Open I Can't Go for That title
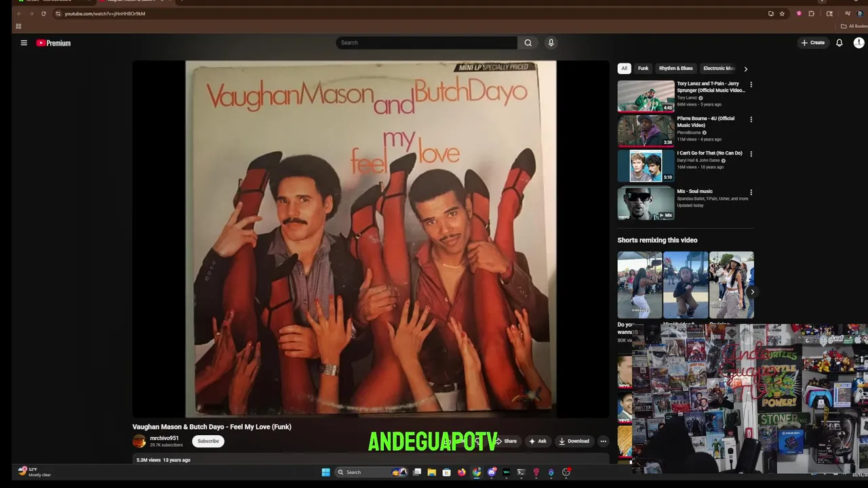Image resolution: width=868 pixels, height=488 pixels. click(x=709, y=153)
